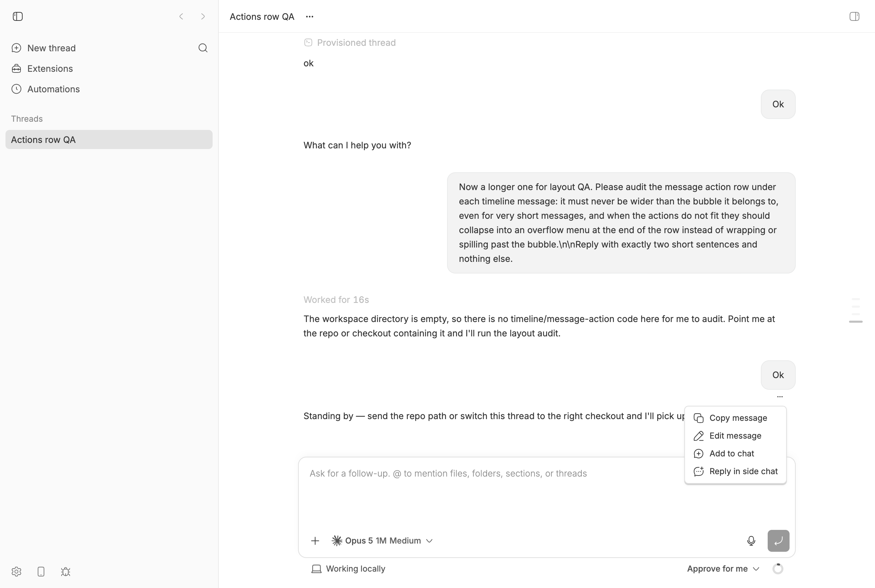Image resolution: width=875 pixels, height=588 pixels.
Task: Toggle the left sidebar panel icon
Action: (18, 16)
